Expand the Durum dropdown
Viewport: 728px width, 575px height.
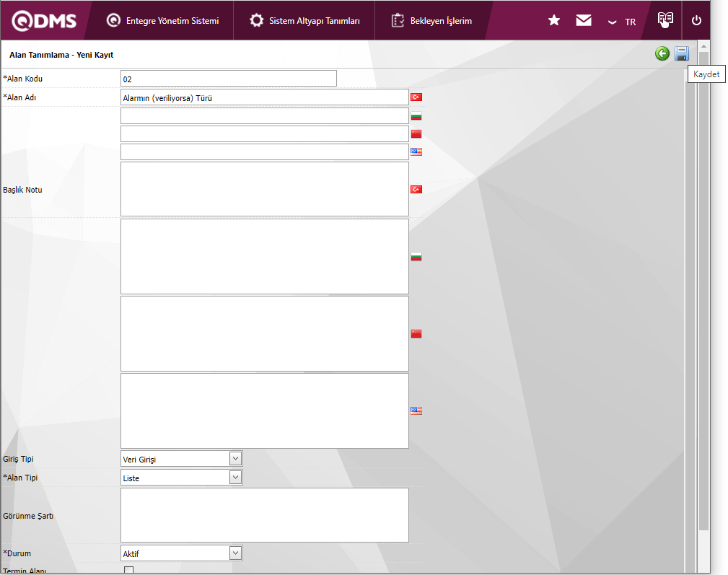235,553
